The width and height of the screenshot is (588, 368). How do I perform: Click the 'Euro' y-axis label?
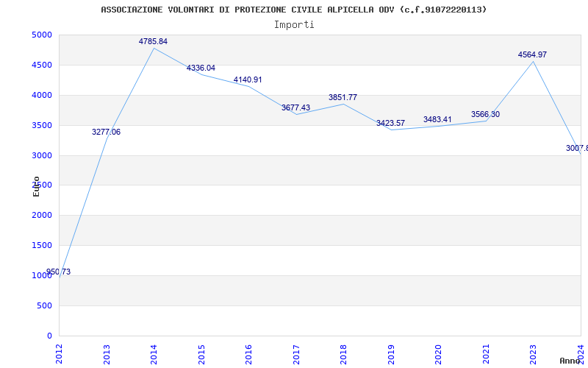[36, 186]
